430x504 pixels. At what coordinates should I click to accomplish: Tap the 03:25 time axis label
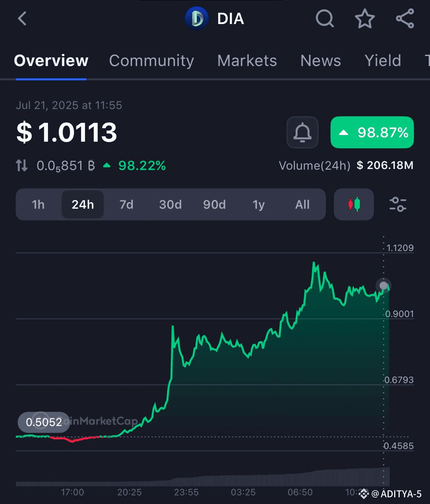pyautogui.click(x=243, y=492)
